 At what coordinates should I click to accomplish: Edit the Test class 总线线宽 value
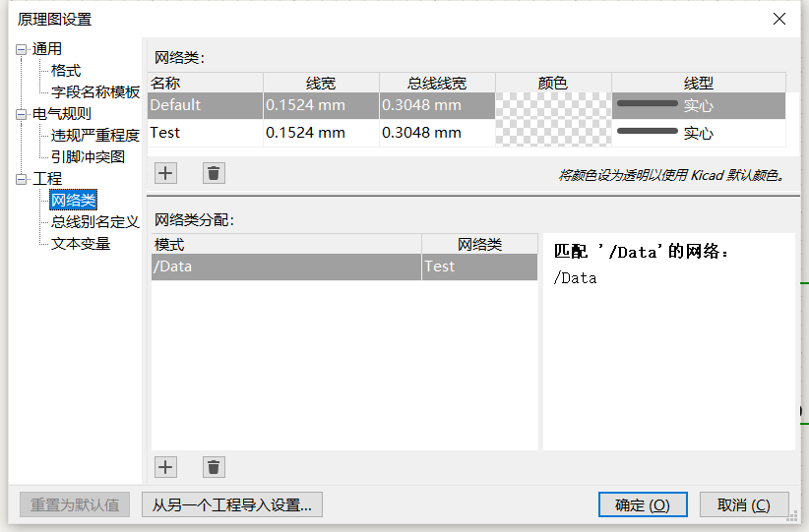[x=438, y=133]
